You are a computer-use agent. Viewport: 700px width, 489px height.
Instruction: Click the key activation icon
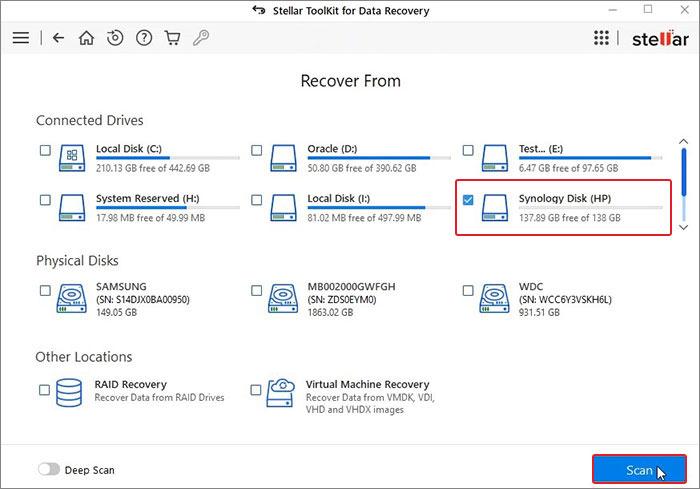[201, 38]
